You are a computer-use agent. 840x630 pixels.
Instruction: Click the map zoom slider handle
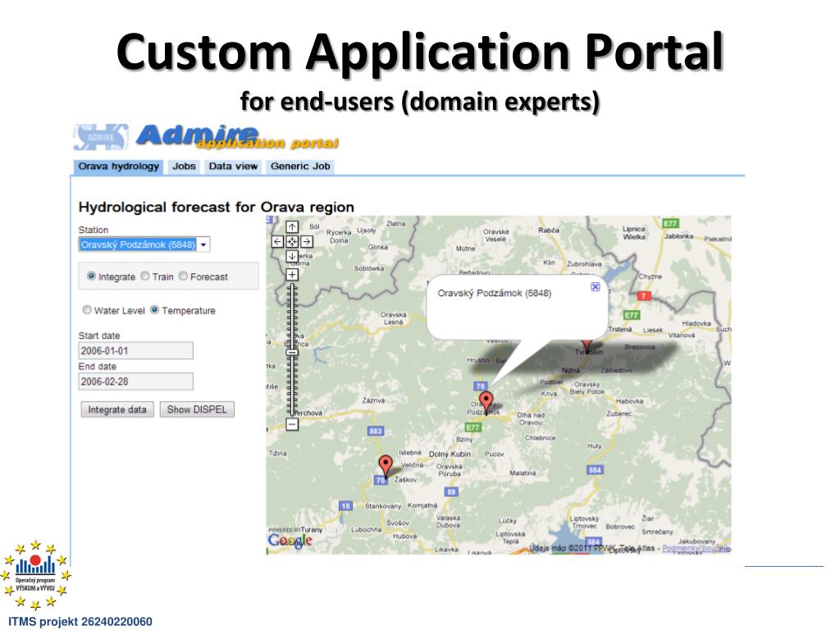pyautogui.click(x=292, y=353)
